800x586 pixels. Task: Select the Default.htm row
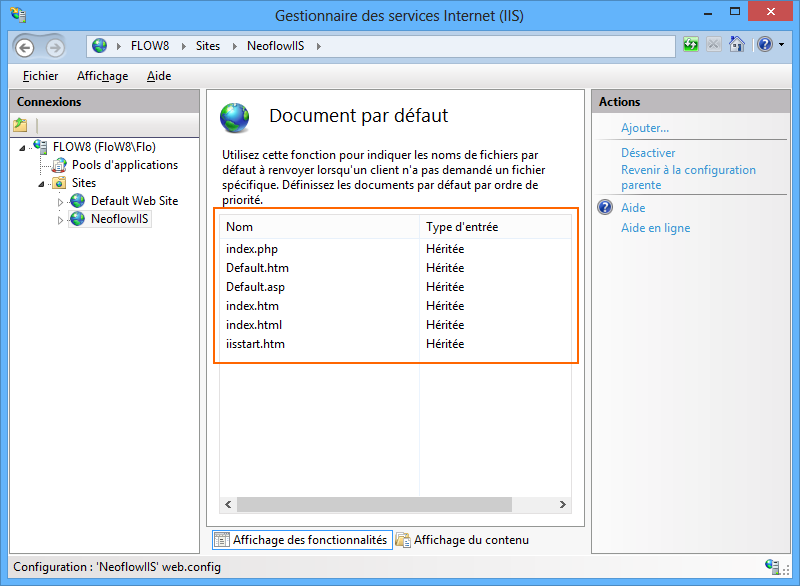tap(395, 268)
